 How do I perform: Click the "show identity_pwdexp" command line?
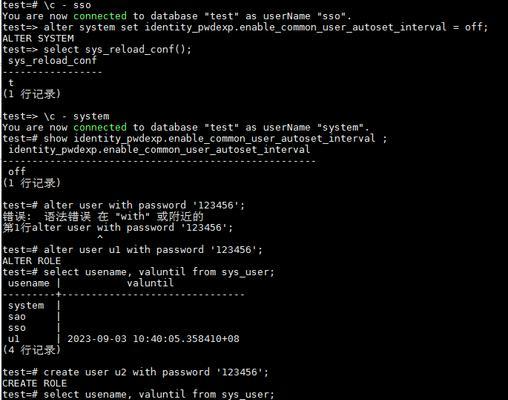pyautogui.click(x=195, y=138)
